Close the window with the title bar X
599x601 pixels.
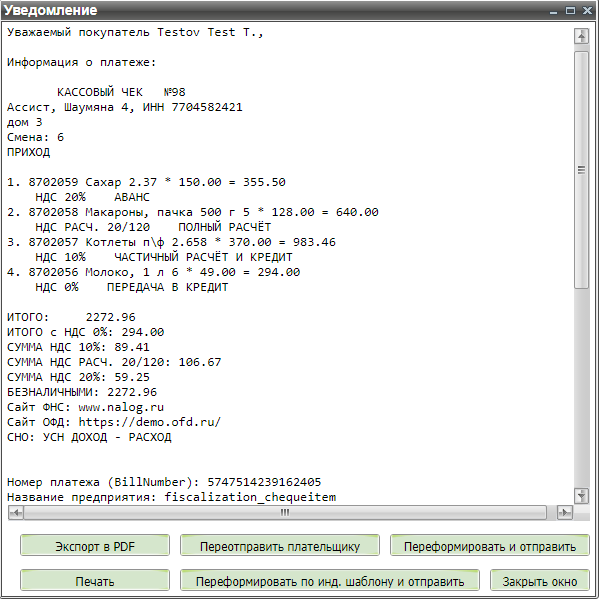click(x=587, y=11)
